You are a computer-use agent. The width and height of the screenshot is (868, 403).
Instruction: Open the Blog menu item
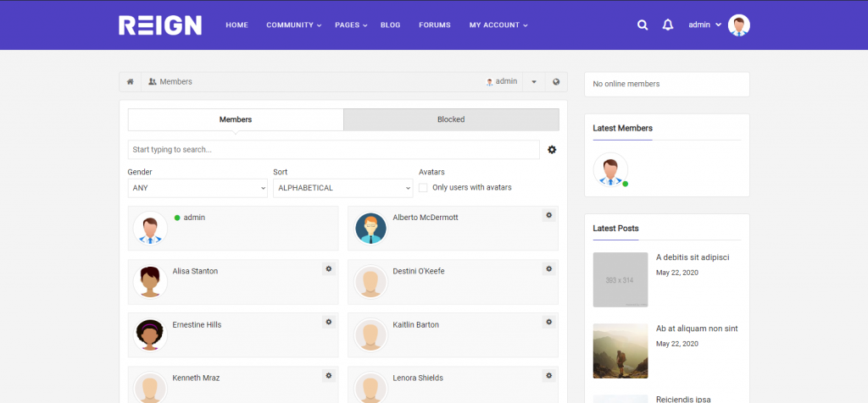390,25
